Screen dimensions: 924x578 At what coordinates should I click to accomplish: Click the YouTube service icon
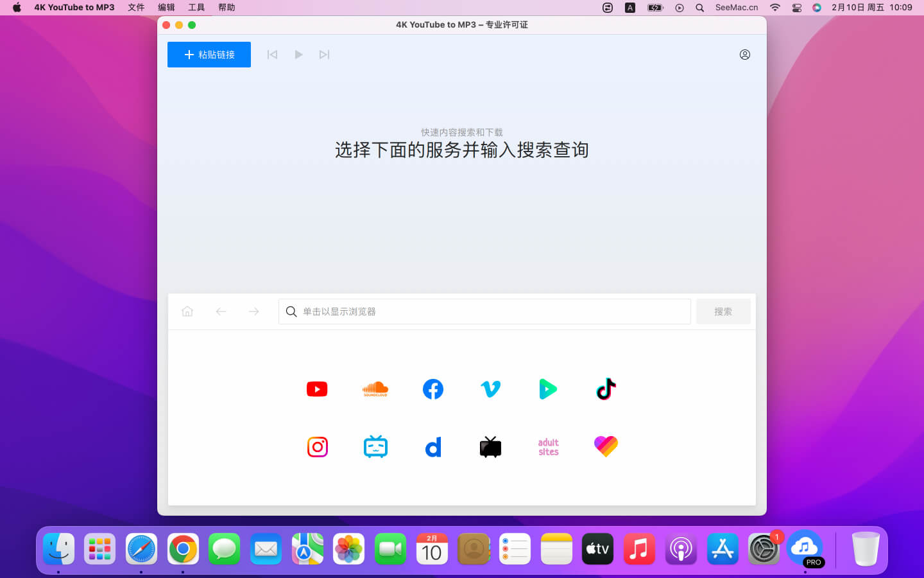tap(317, 389)
